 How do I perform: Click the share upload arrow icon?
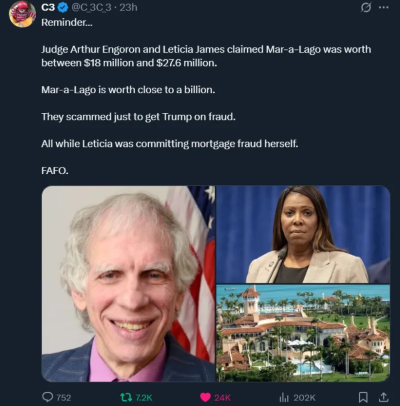click(x=384, y=397)
